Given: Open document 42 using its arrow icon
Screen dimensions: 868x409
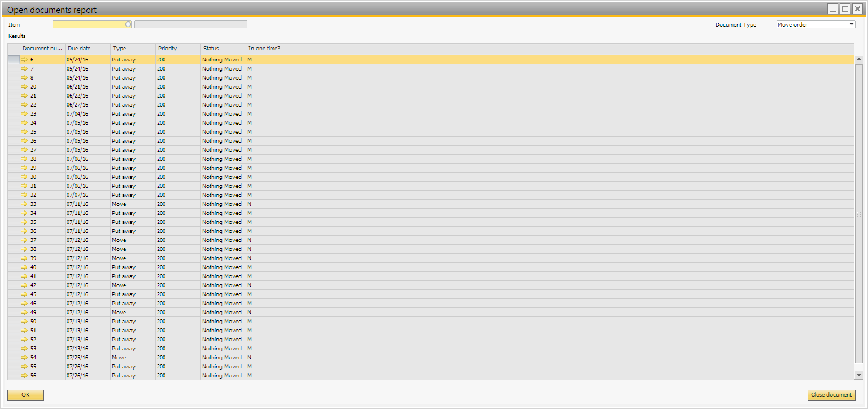Looking at the screenshot, I should pyautogui.click(x=24, y=285).
